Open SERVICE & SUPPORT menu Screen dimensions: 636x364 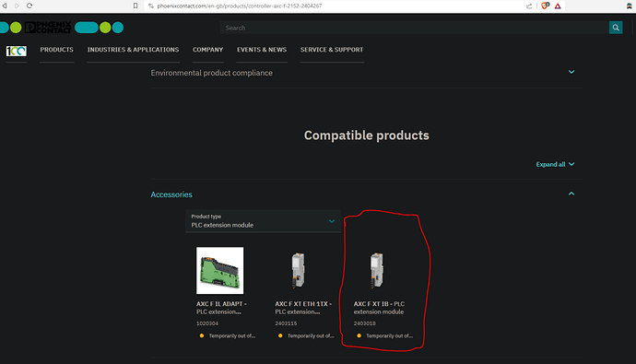point(332,50)
